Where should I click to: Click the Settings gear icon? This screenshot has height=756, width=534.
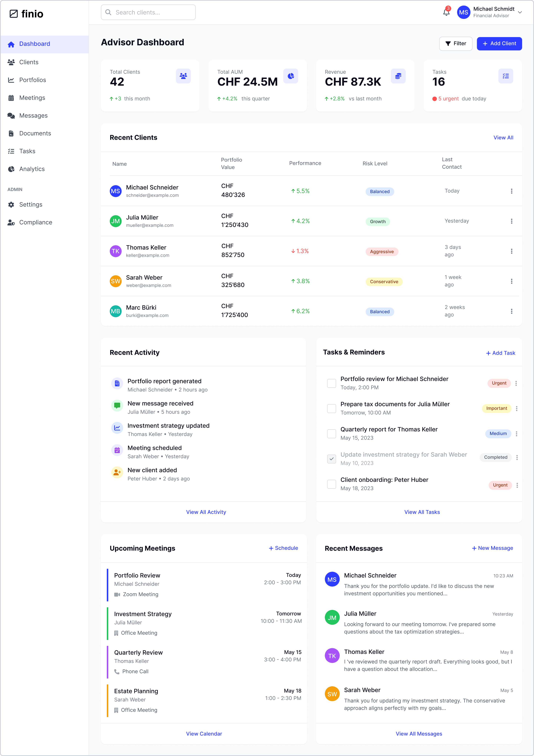point(11,204)
